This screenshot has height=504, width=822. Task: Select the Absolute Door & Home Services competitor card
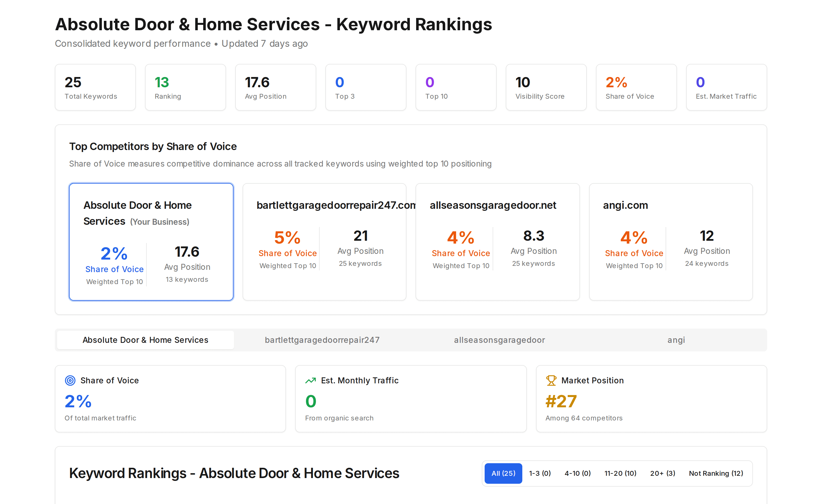(151, 242)
